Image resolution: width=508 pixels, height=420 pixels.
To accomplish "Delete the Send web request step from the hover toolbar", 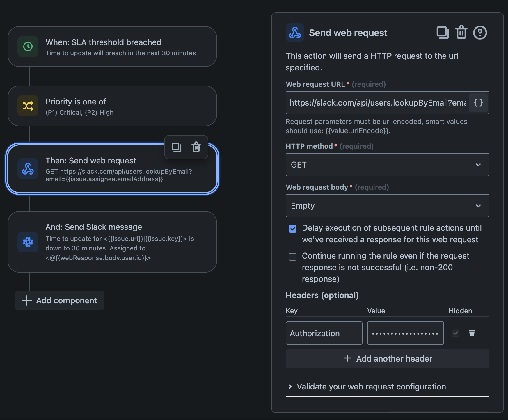I will click(x=196, y=147).
